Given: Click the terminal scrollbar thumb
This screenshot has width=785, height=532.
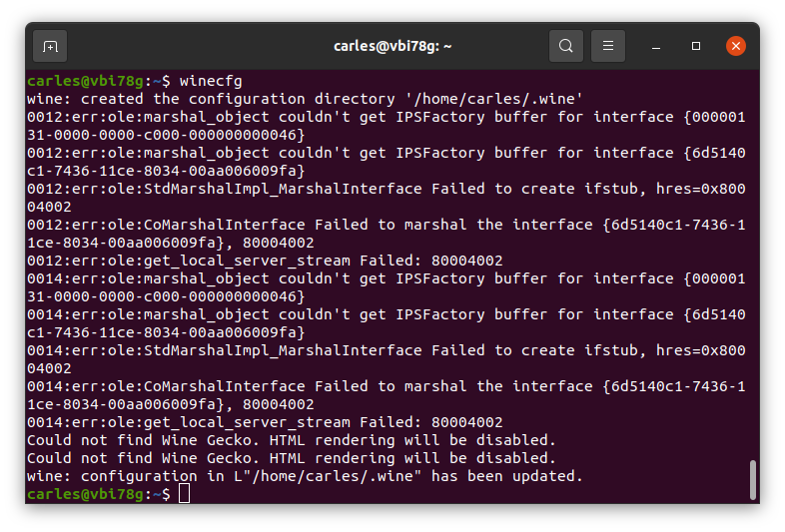Looking at the screenshot, I should (752, 480).
